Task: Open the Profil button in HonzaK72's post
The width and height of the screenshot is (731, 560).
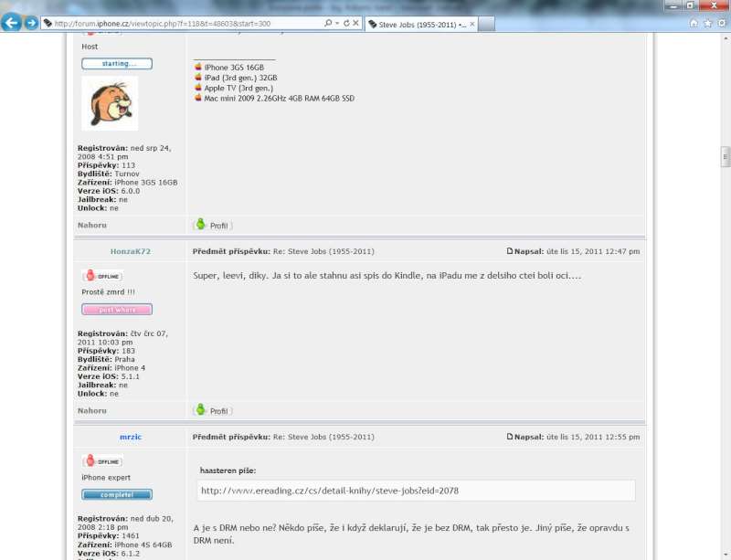Action: (x=212, y=411)
